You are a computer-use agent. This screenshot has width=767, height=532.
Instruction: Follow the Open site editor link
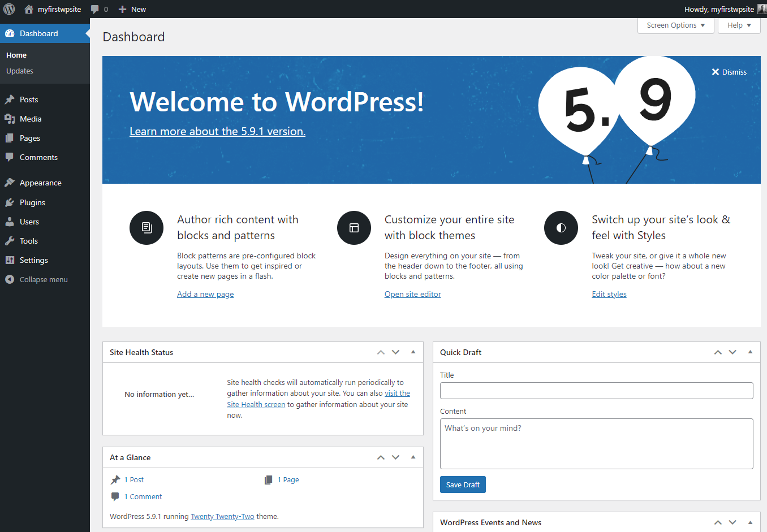[412, 294]
